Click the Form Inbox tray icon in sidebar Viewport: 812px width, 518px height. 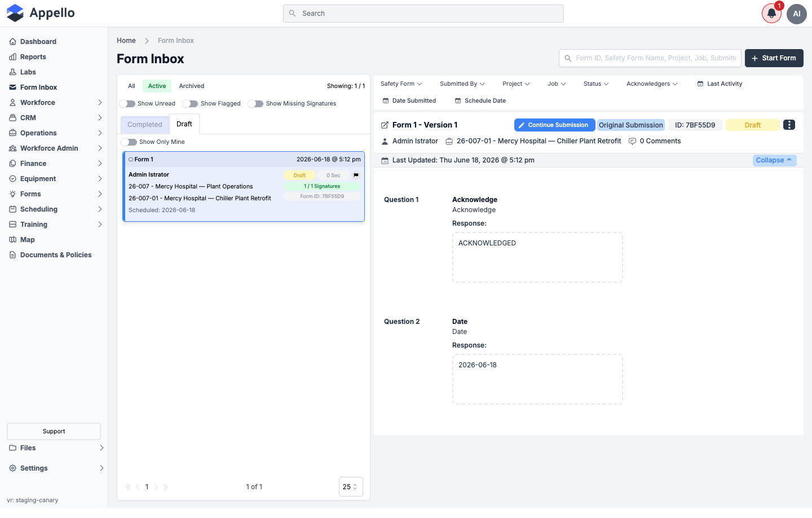[x=12, y=87]
